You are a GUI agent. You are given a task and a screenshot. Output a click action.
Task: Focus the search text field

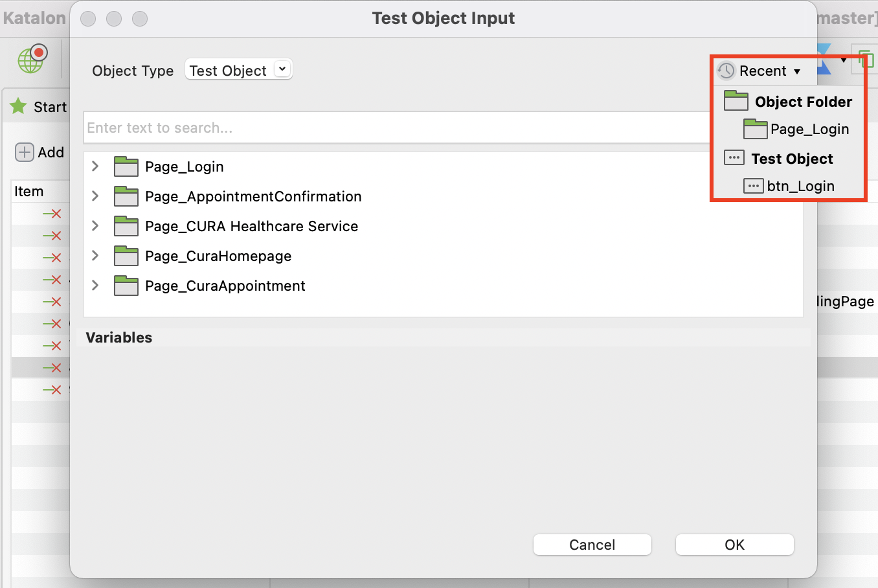(x=396, y=128)
